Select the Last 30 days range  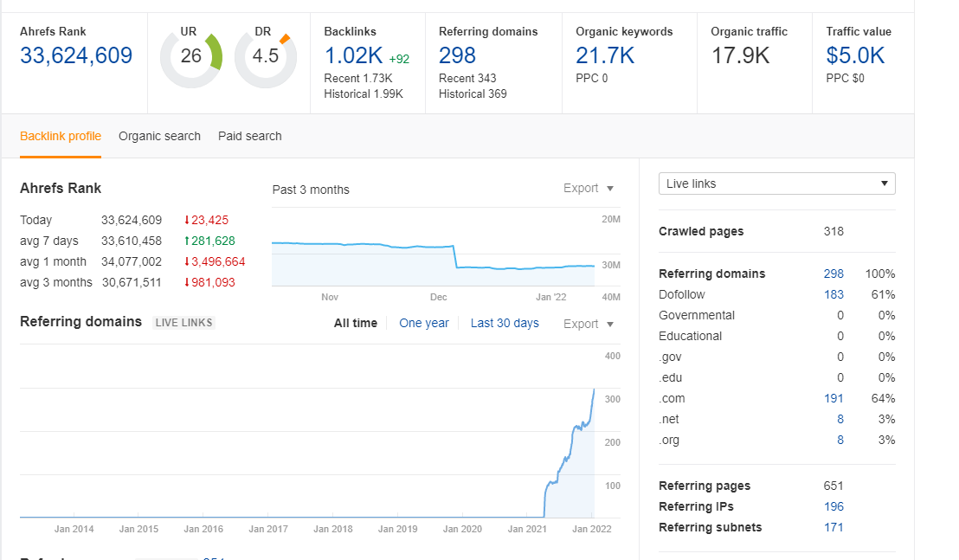[x=505, y=324]
